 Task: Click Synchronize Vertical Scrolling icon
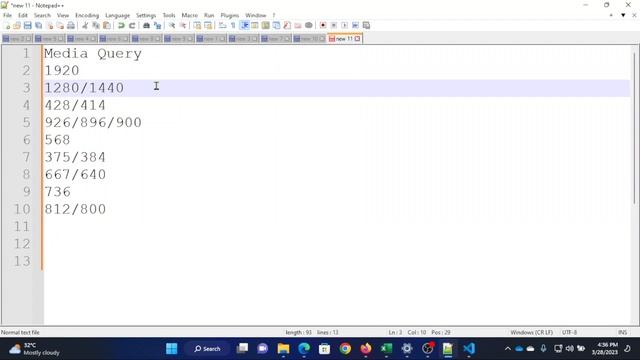197,26
